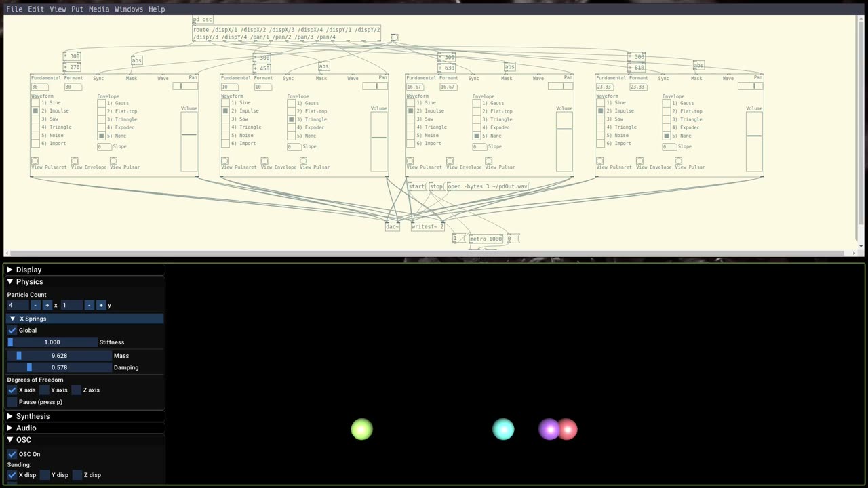Trigger View Pulsaret bang in Fundamental 16.67 module
Viewport: 868px width, 488px height.
click(410, 161)
